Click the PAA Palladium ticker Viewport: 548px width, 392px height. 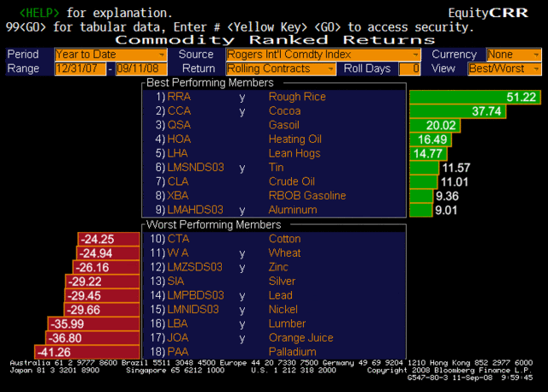pos(179,352)
